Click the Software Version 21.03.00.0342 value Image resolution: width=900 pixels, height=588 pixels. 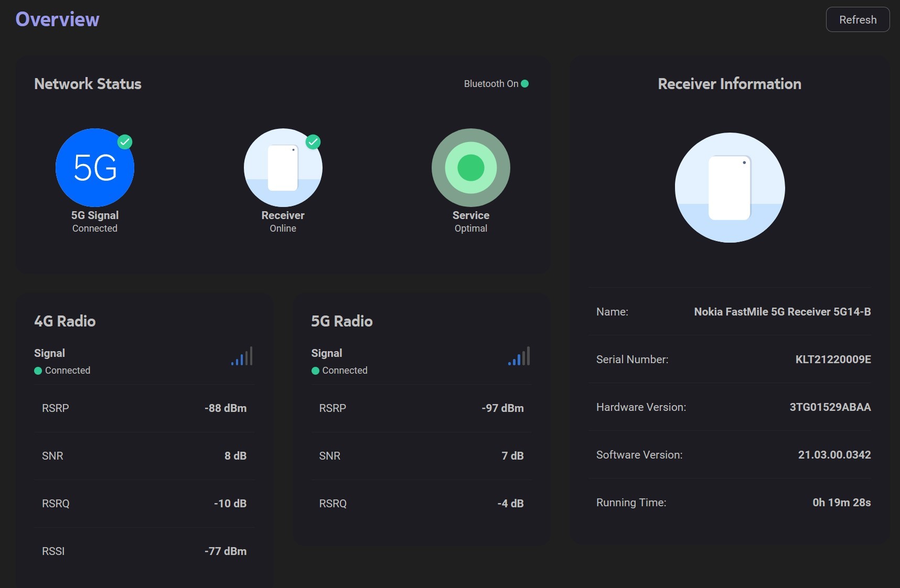point(834,455)
